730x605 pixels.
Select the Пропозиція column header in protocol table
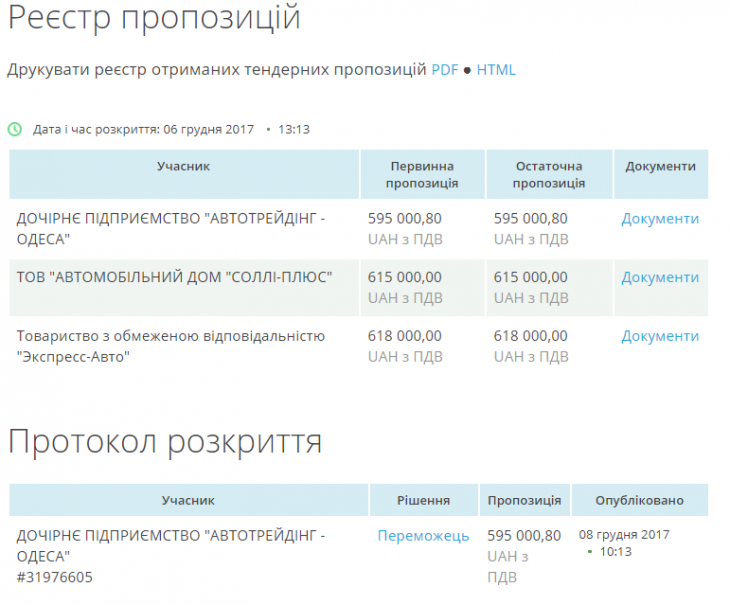[524, 500]
